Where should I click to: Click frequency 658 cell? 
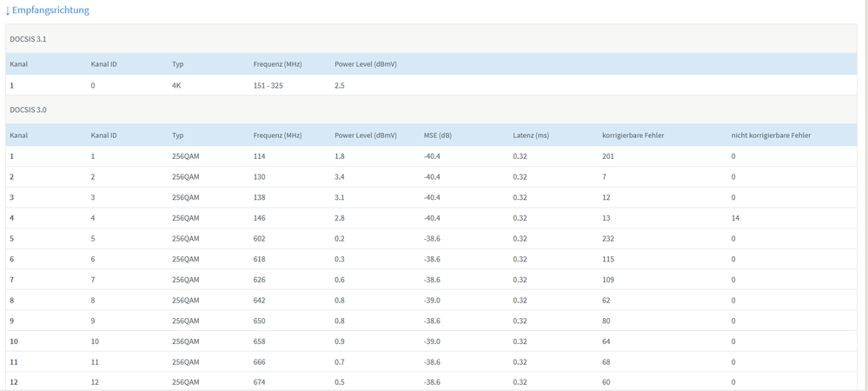pos(260,341)
